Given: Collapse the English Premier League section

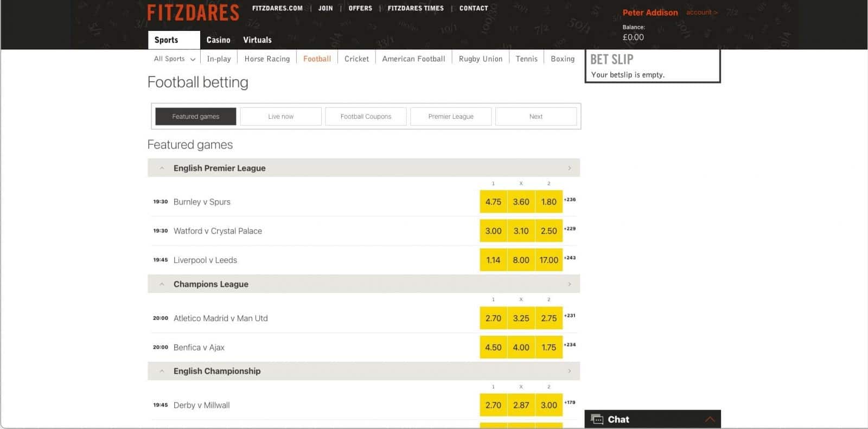Looking at the screenshot, I should click(162, 168).
